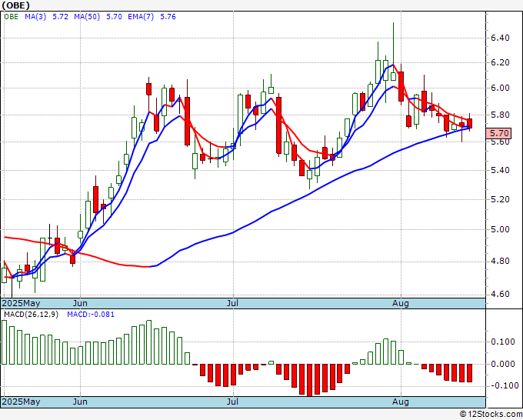Open the 12Stocks.com copyright link
Screen dimensions: 523x420
click(491, 415)
